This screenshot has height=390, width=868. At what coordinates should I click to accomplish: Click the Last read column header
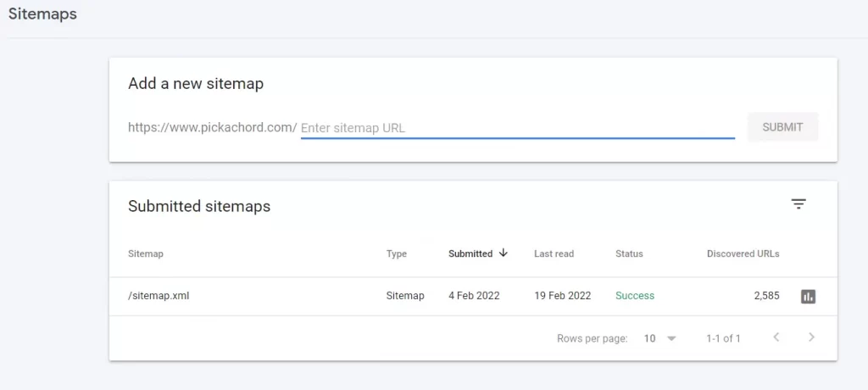click(x=554, y=253)
